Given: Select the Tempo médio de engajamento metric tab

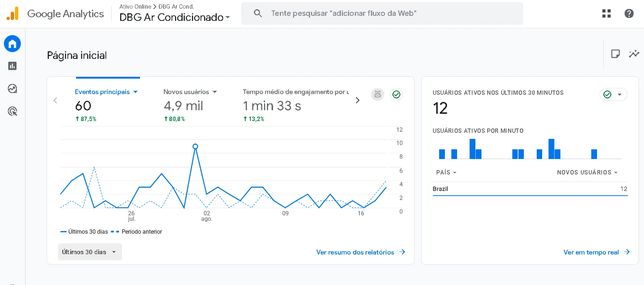Looking at the screenshot, I should pyautogui.click(x=296, y=92).
